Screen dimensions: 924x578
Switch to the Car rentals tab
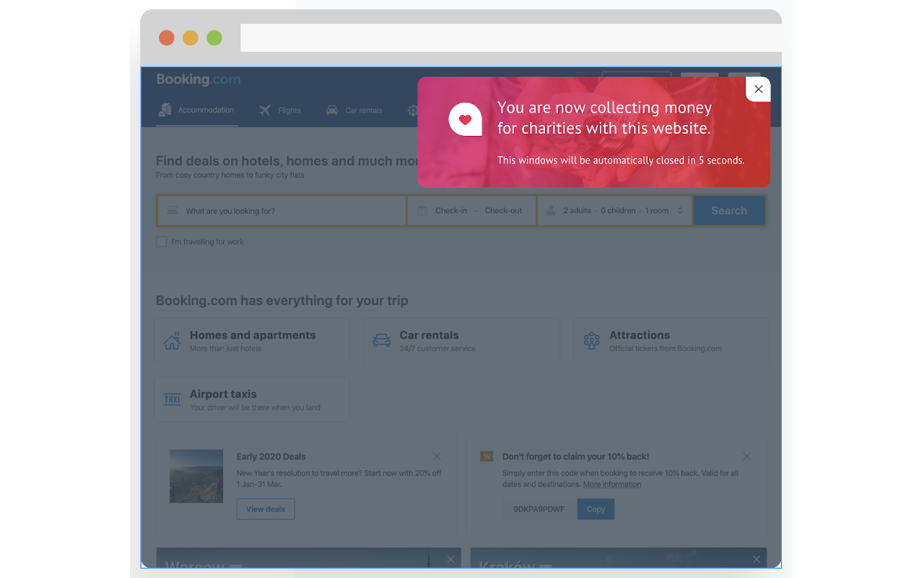pyautogui.click(x=353, y=111)
